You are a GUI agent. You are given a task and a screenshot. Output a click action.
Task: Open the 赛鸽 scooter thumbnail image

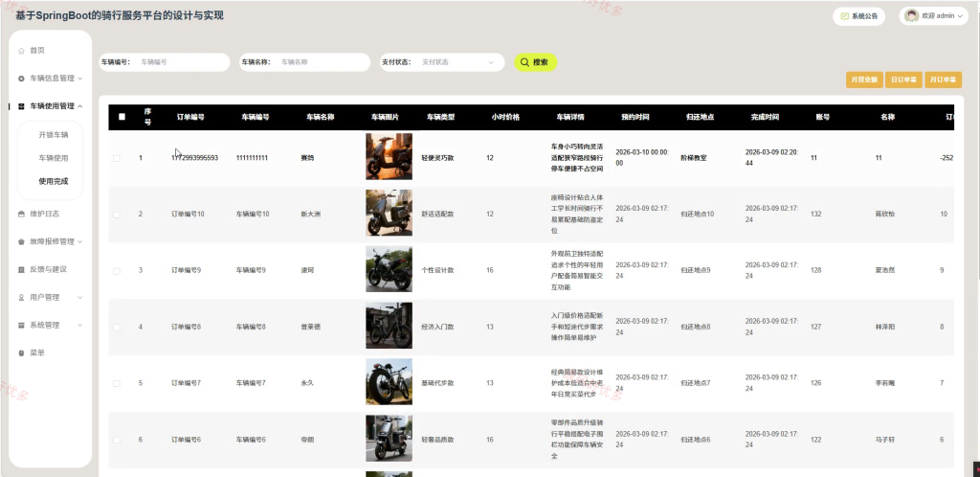[x=389, y=156]
